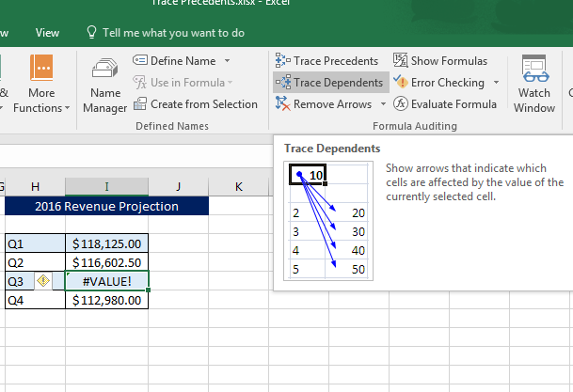This screenshot has height=392, width=573.
Task: Open the Define Name dropdown arrow
Action: click(227, 61)
